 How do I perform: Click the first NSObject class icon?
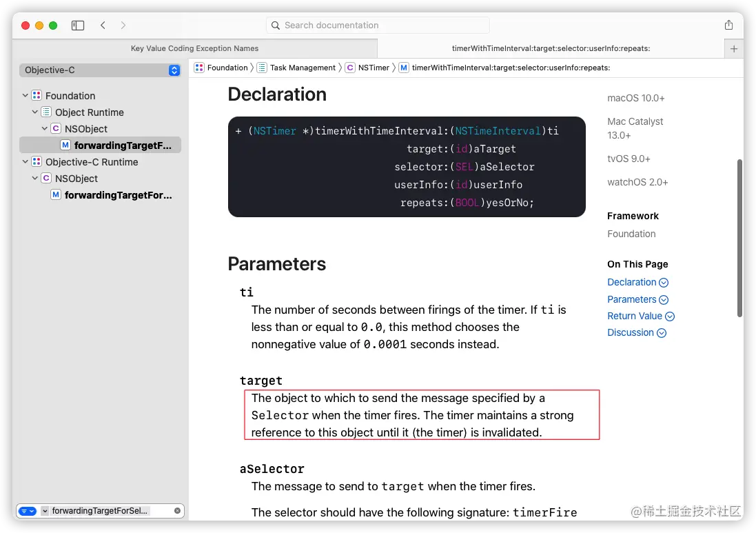point(55,128)
